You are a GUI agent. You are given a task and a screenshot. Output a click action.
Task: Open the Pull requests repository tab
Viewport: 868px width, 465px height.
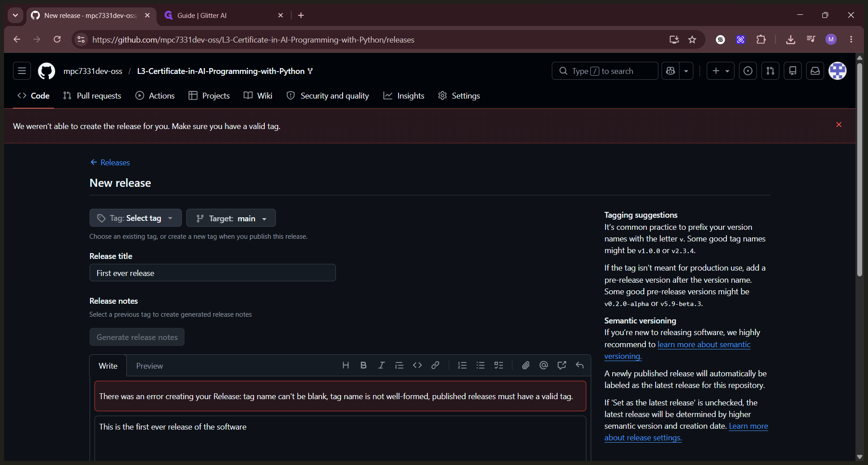coord(92,95)
